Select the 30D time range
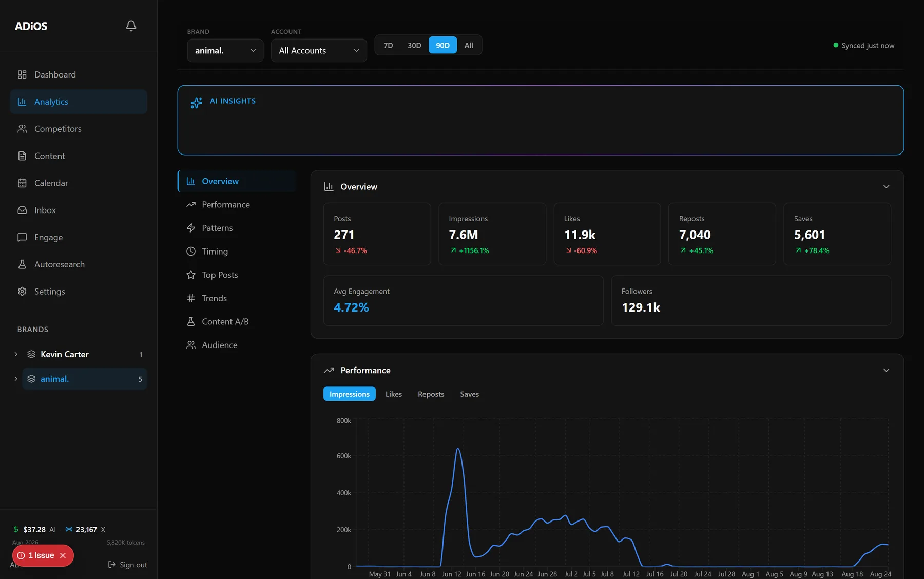 414,45
